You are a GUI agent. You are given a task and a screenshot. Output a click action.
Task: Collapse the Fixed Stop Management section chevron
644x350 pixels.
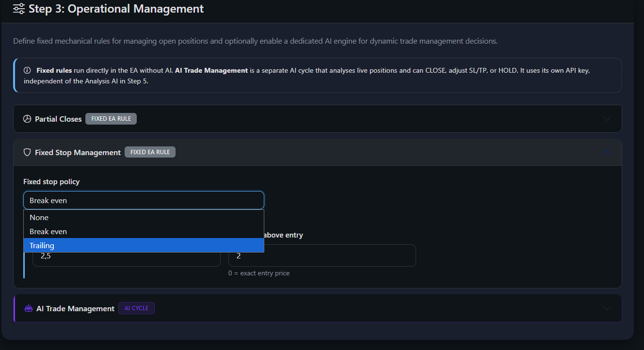[607, 152]
